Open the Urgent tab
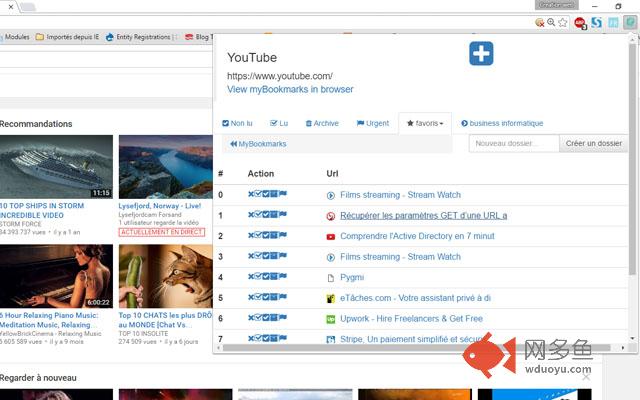The image size is (640, 400). [x=372, y=124]
